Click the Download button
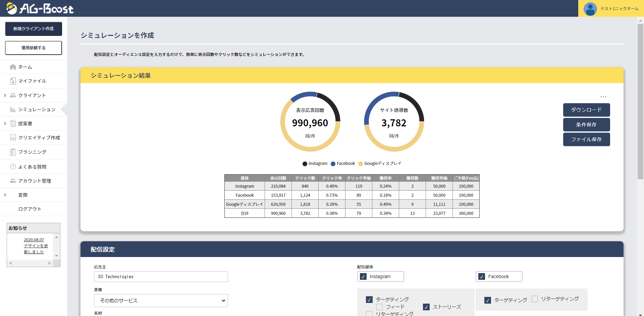The image size is (644, 316). 586,110
